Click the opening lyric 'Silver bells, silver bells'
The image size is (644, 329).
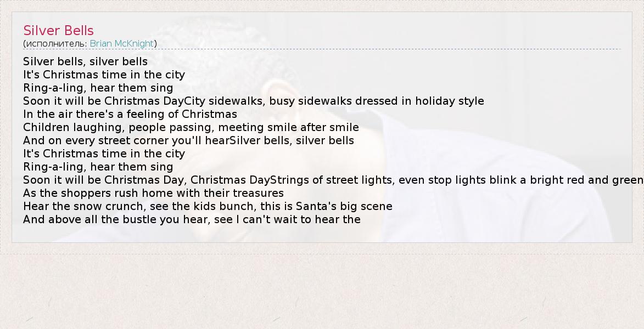click(85, 61)
